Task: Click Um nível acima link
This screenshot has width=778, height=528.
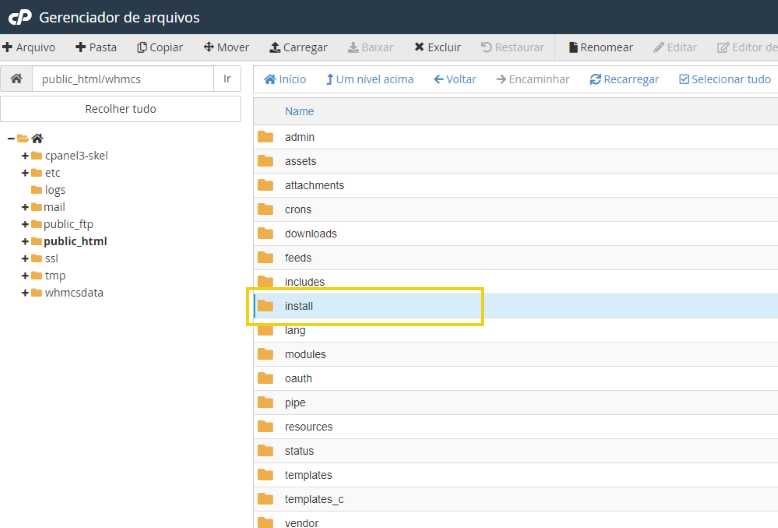Action: (370, 79)
